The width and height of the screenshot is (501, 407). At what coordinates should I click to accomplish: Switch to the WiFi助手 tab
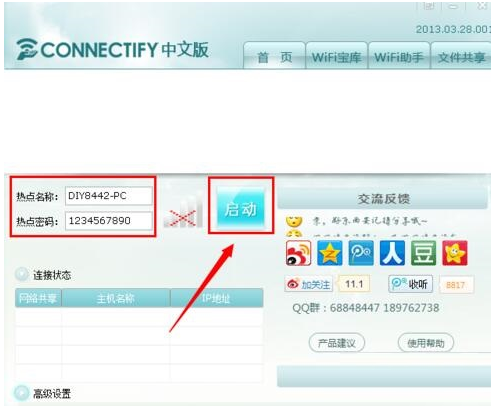399,57
